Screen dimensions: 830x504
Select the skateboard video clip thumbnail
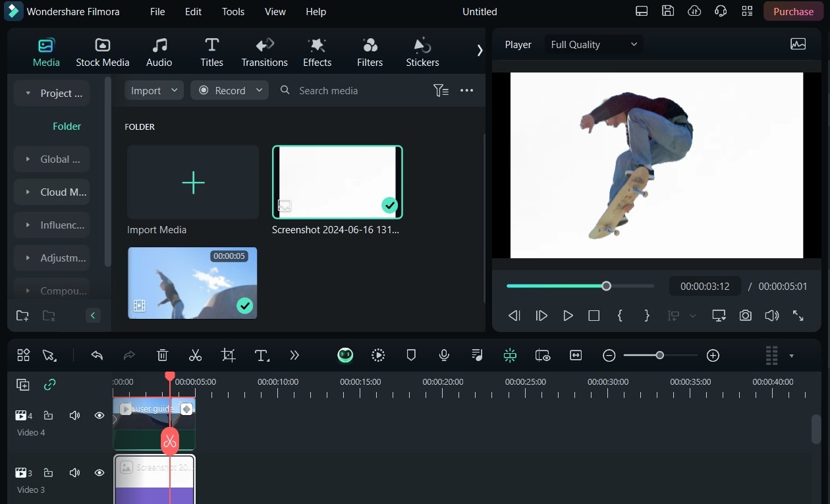(192, 283)
